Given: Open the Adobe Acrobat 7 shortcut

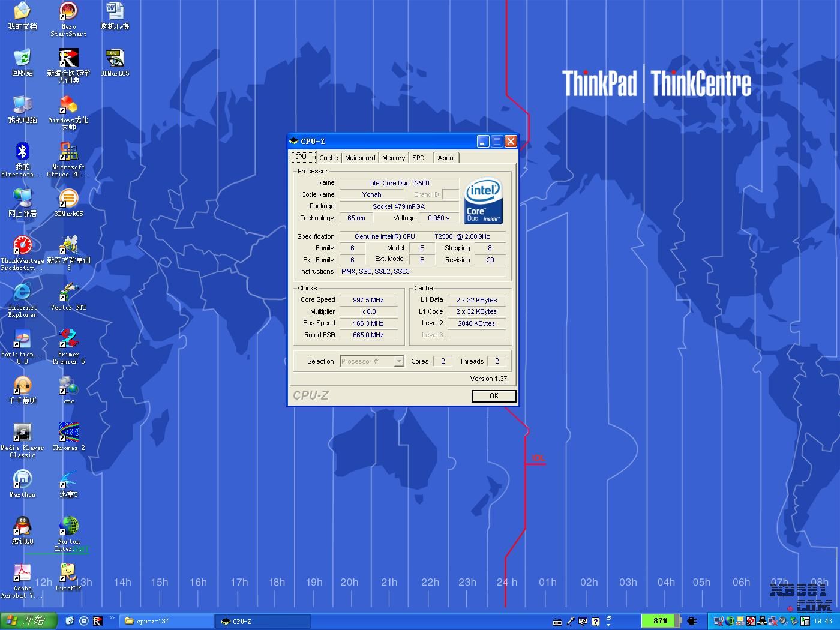Looking at the screenshot, I should coord(22,573).
